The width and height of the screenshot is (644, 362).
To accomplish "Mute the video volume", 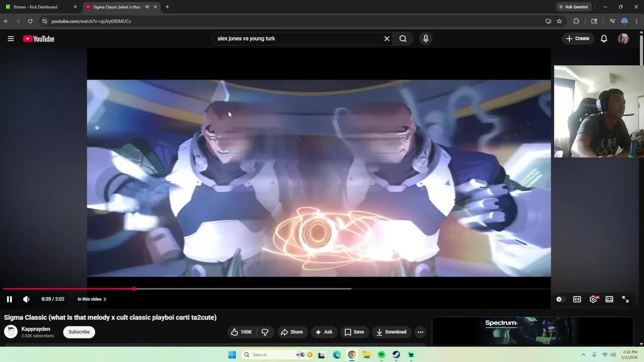I will click(26, 299).
